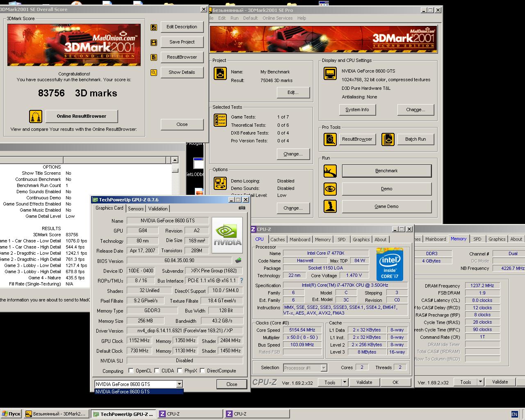Click the About tab in CPU-Z
Viewport: 525px width, 420px height.
tap(380, 240)
